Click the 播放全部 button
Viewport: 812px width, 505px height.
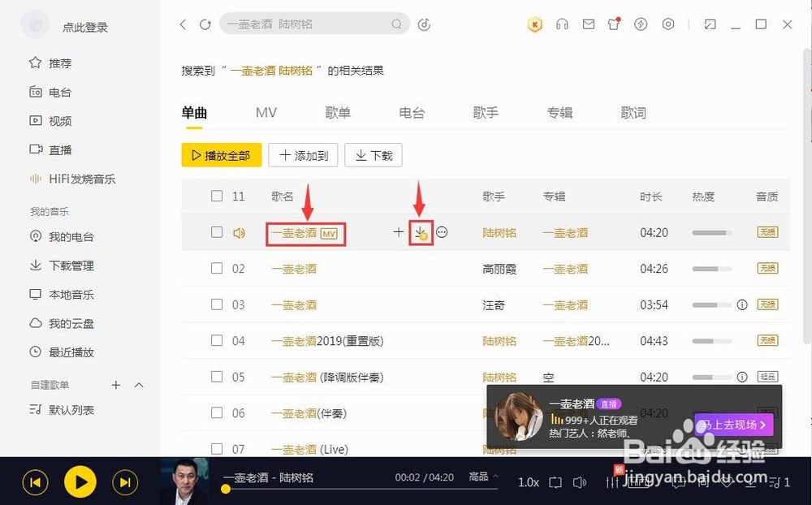(x=221, y=155)
